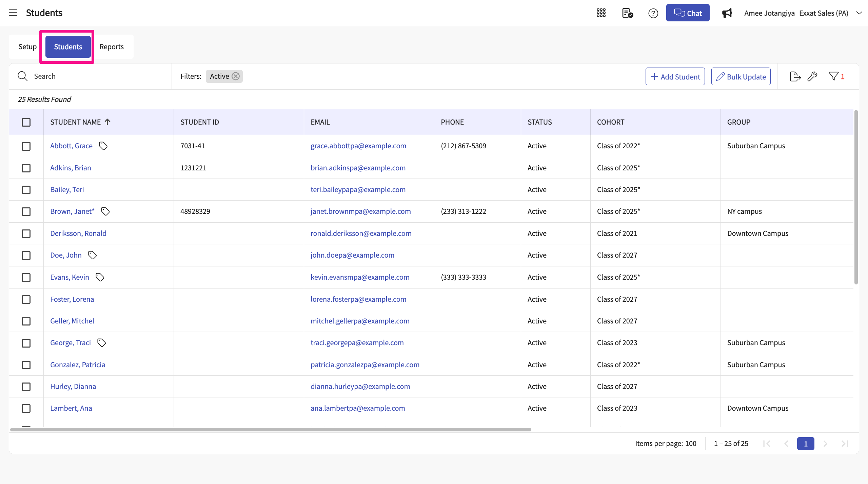The height and width of the screenshot is (484, 868).
Task: Open Items per page 100 selector
Action: click(x=690, y=443)
